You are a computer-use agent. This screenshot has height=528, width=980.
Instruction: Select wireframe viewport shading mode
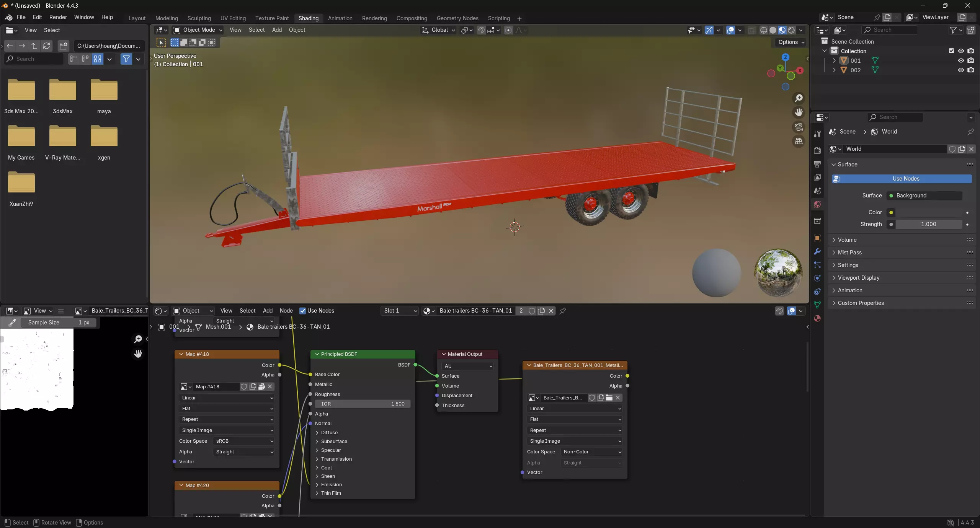pos(763,30)
